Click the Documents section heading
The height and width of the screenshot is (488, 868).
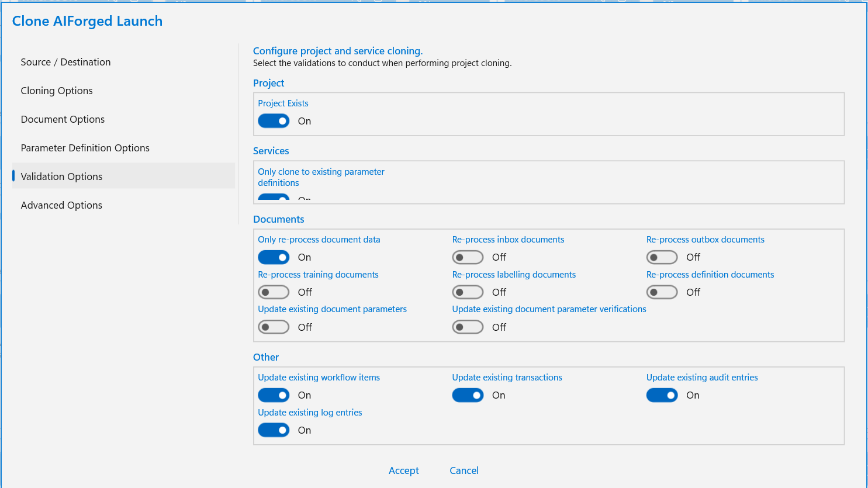[279, 219]
